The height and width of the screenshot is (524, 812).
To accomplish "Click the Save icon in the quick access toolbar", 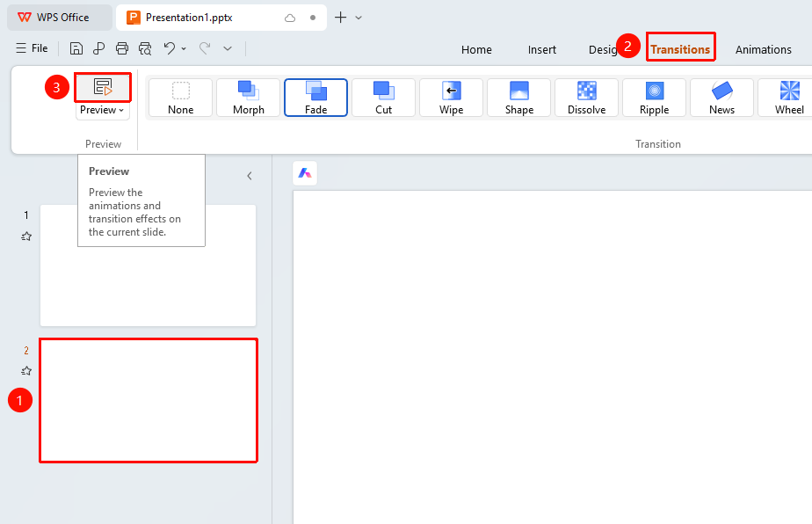I will [x=76, y=48].
